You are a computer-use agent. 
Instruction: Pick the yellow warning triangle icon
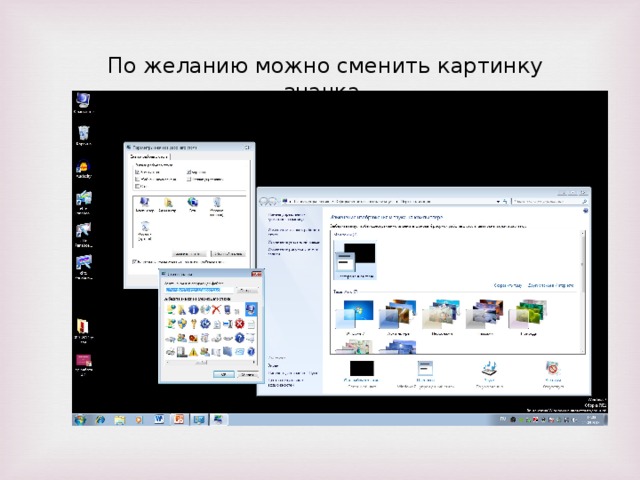[x=193, y=351]
